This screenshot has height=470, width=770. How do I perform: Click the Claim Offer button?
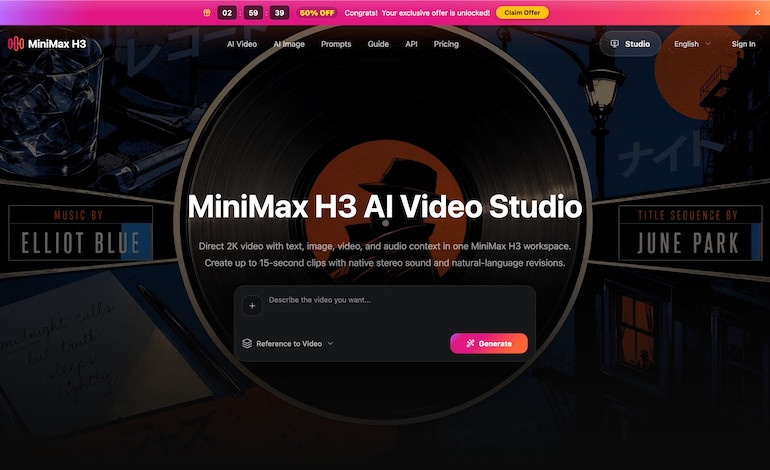coord(522,13)
